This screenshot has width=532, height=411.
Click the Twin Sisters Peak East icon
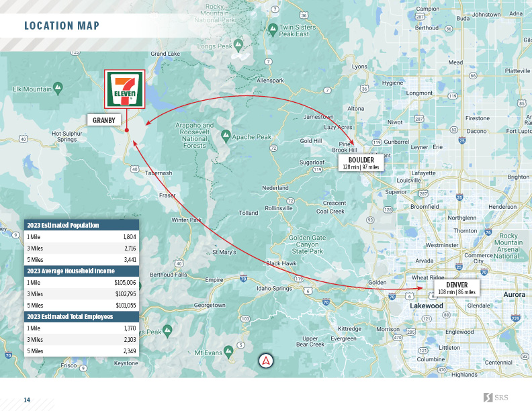click(x=273, y=30)
